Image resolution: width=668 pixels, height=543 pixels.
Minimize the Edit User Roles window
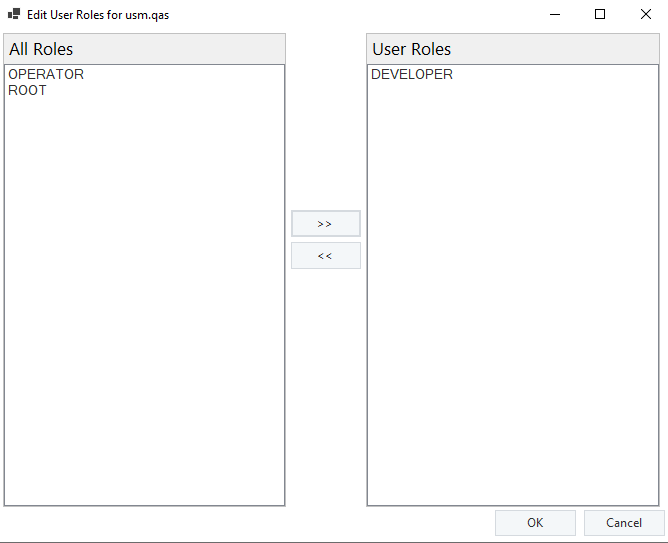(554, 15)
